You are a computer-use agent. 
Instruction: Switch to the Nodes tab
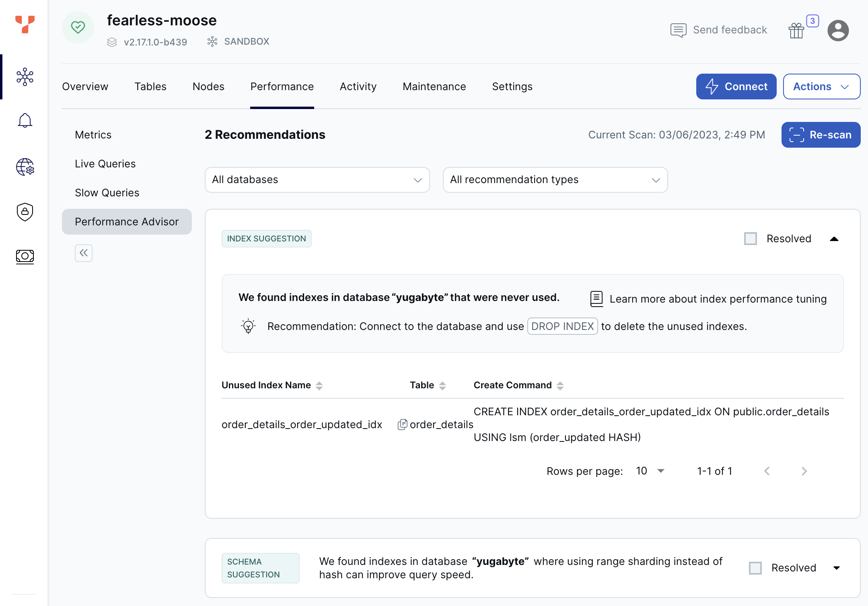208,86
